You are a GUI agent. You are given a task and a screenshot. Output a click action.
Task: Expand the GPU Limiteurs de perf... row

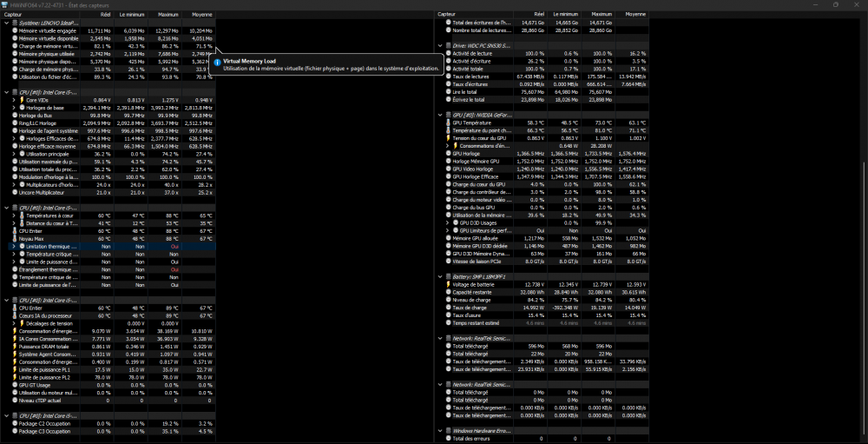(x=448, y=230)
